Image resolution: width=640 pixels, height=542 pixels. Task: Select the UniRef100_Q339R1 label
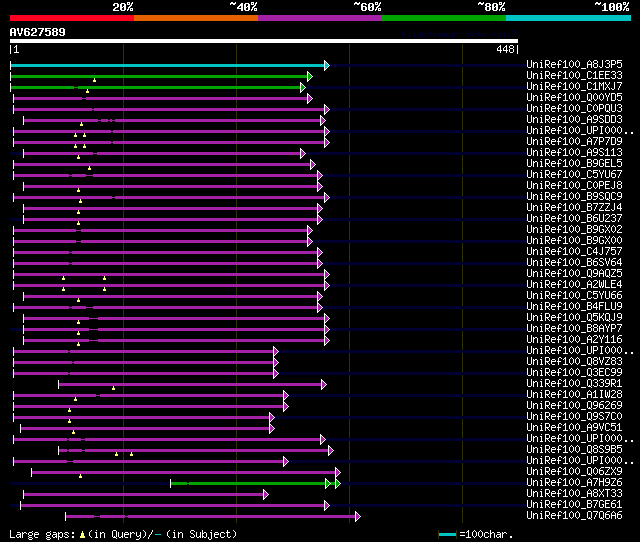click(x=574, y=384)
